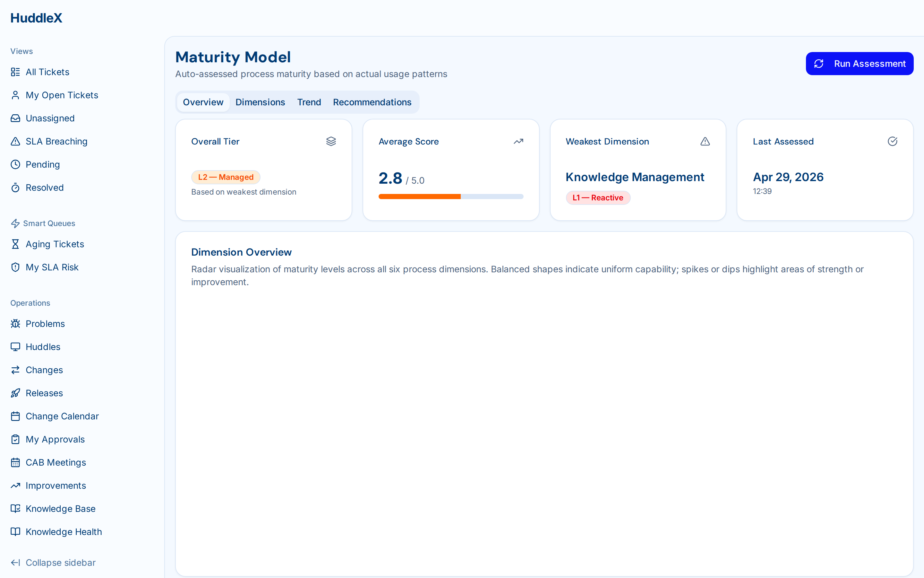
Task: Open the Trend tab
Action: pos(309,102)
